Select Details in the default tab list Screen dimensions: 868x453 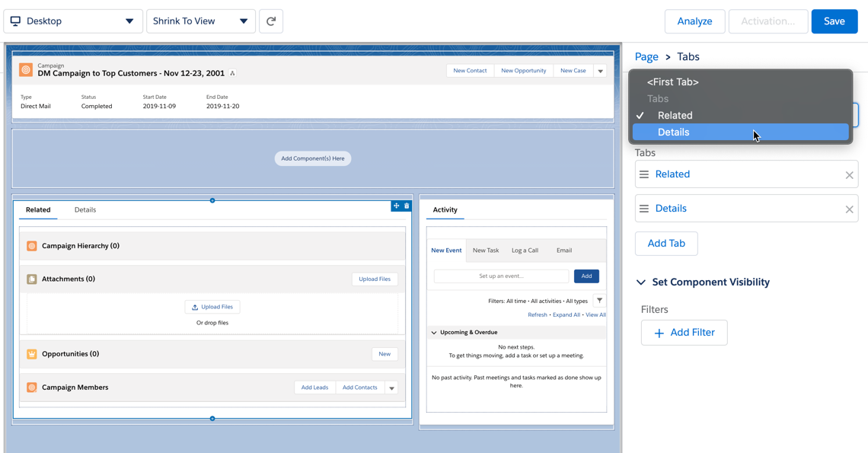coord(674,132)
